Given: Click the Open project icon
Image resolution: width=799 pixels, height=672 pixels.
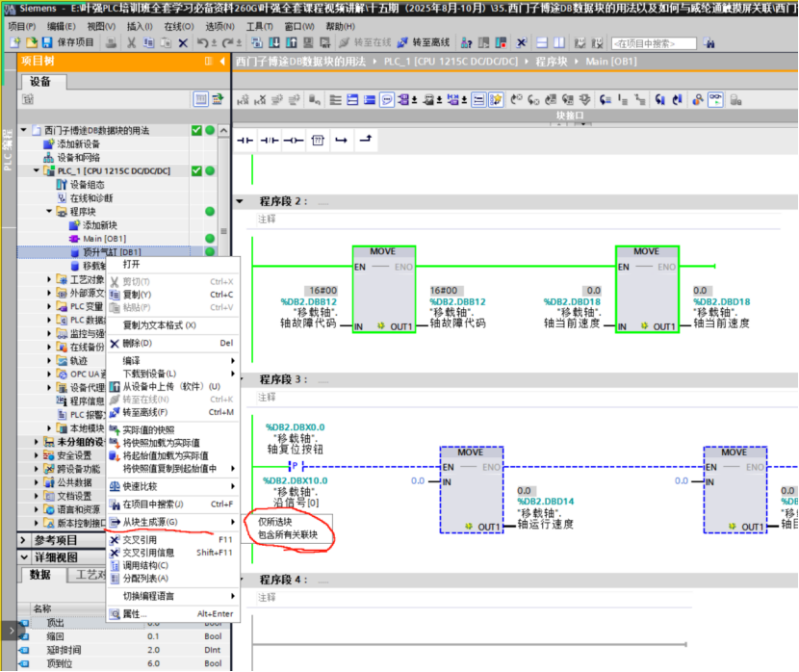Looking at the screenshot, I should click(32, 42).
